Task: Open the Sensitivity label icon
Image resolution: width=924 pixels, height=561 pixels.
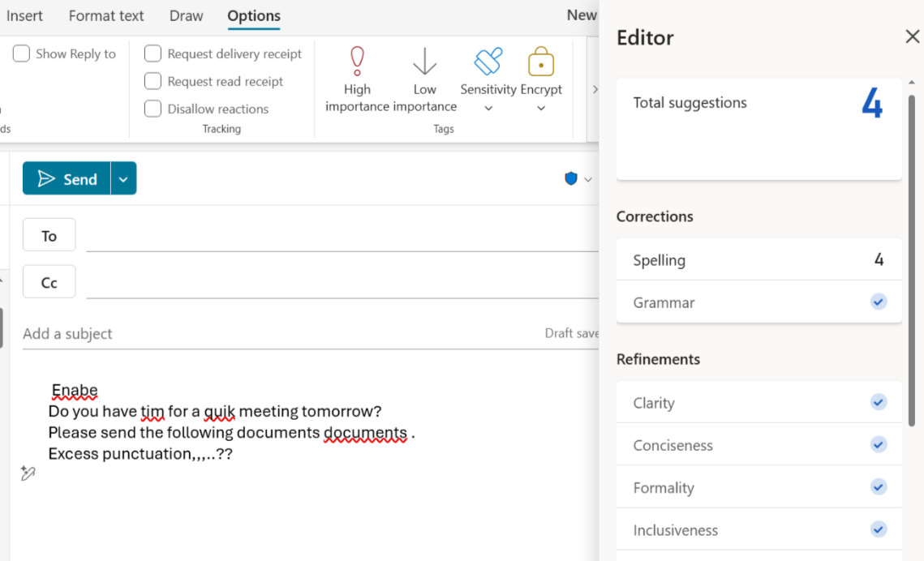Action: coord(488,62)
